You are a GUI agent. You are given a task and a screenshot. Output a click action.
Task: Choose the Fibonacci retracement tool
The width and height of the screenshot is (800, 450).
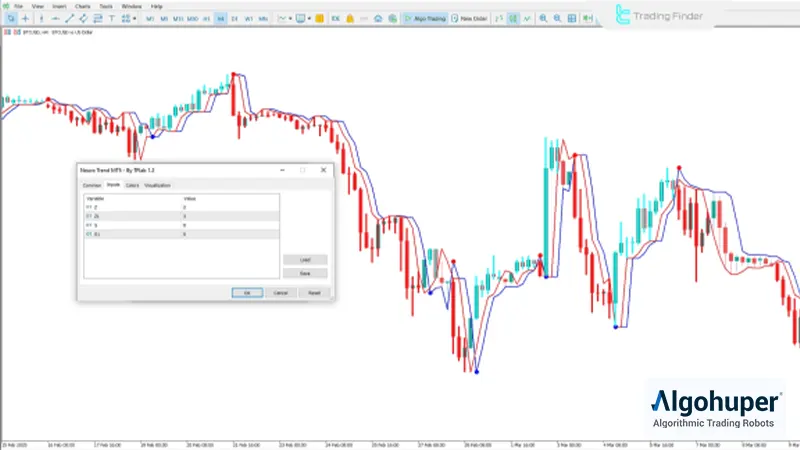click(97, 19)
